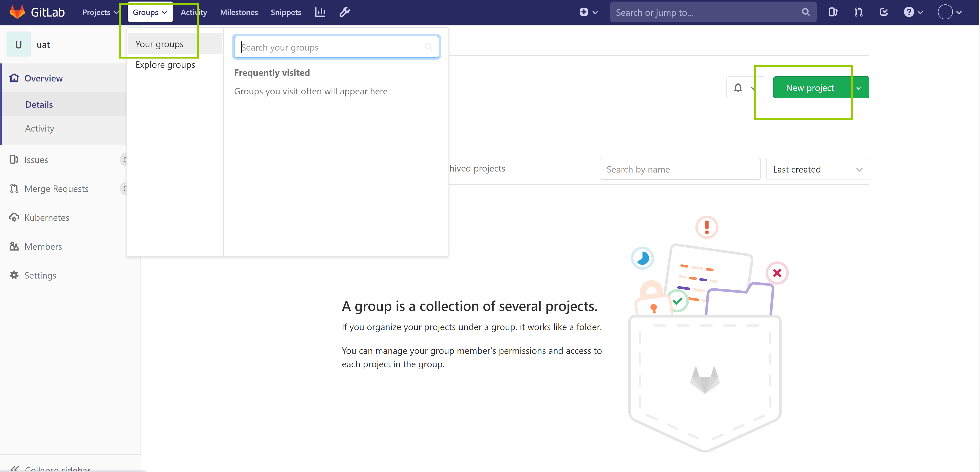The width and height of the screenshot is (980, 472).
Task: Open the user avatar menu
Action: pos(950,12)
